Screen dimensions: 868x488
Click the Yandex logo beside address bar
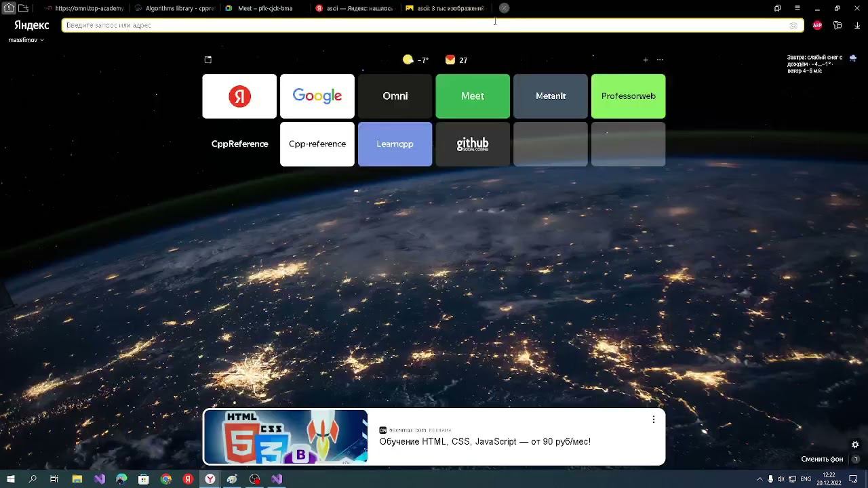(x=32, y=25)
